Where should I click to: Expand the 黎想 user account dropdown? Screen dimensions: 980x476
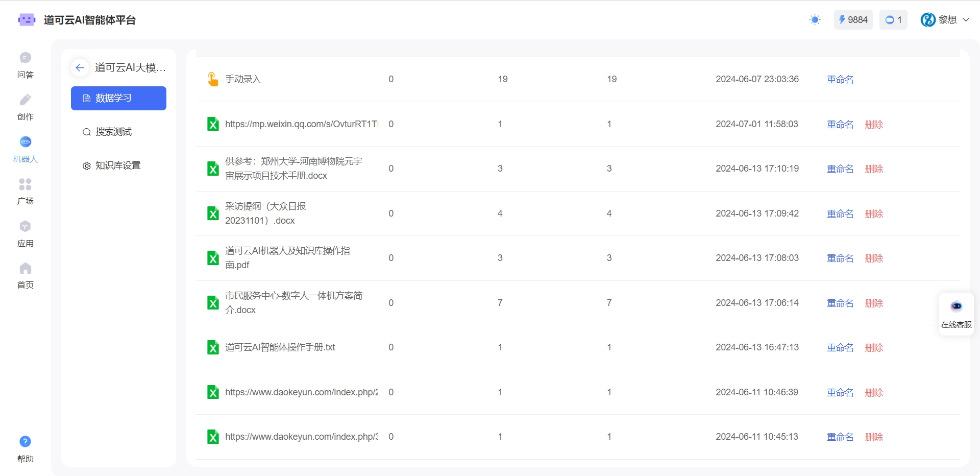(x=945, y=20)
